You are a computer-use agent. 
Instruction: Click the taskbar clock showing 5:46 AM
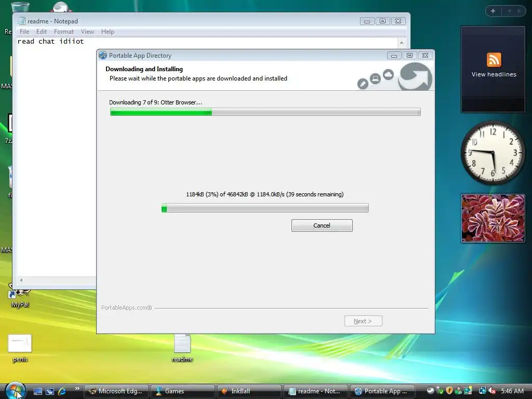pyautogui.click(x=512, y=391)
